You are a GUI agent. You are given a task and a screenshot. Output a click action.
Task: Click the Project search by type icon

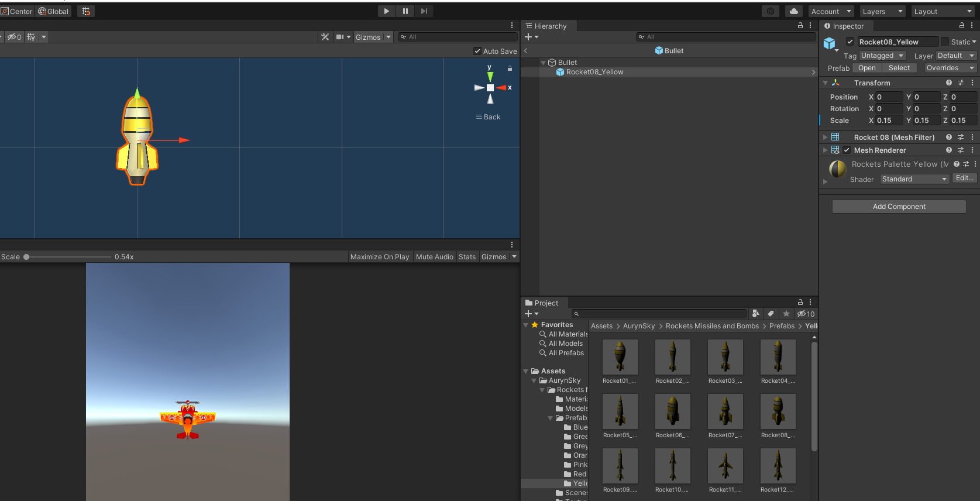point(755,314)
